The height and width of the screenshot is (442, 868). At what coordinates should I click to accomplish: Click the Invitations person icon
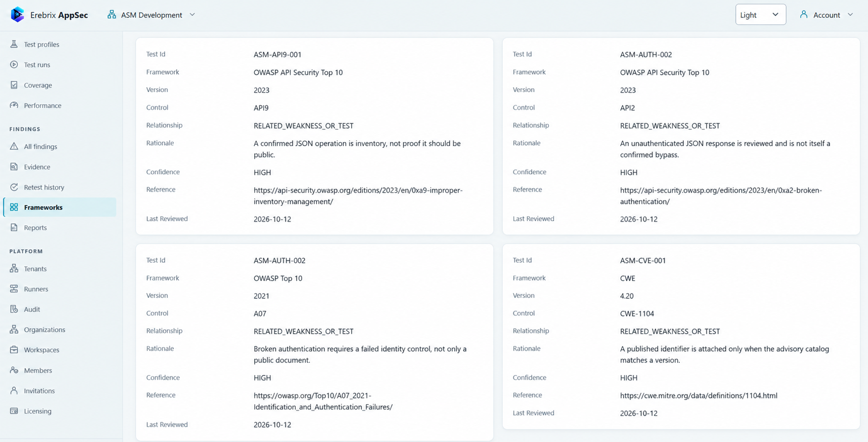[14, 391]
